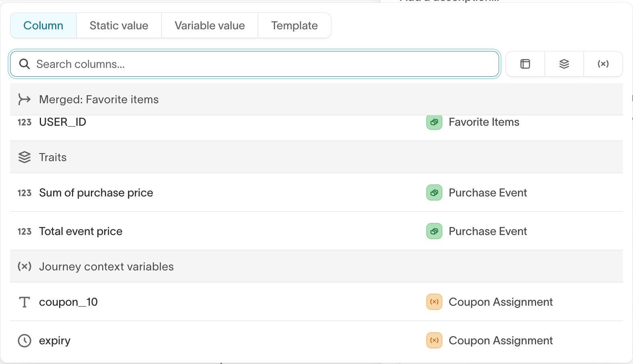633x364 pixels.
Task: Click the 123 numeric icon beside USER_ID
Action: pos(24,122)
